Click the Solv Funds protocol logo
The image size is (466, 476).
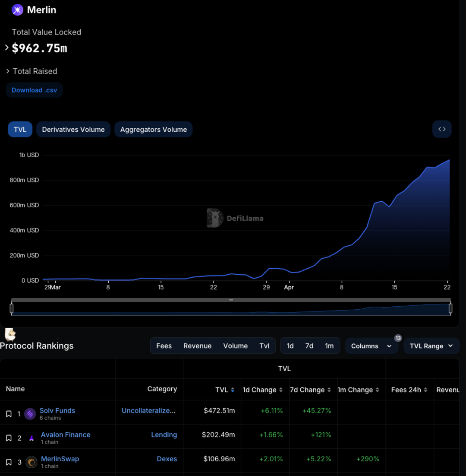[29, 413]
